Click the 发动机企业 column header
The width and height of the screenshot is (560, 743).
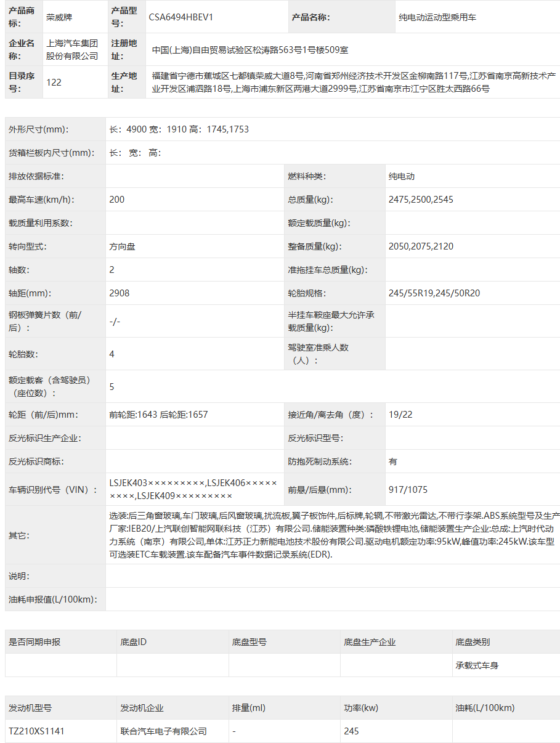[142, 708]
